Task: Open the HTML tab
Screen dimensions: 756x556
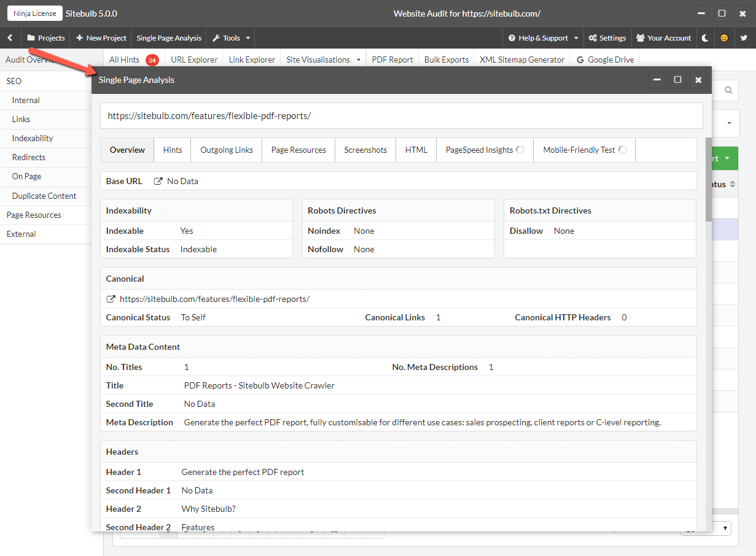Action: pyautogui.click(x=416, y=150)
